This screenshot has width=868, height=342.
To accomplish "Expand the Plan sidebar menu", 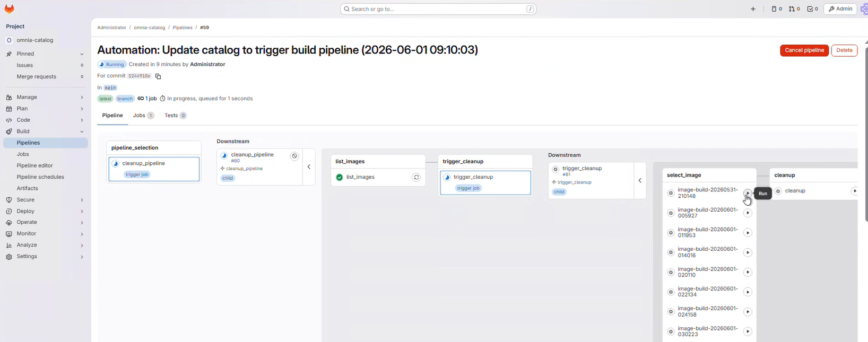I will tap(82, 109).
